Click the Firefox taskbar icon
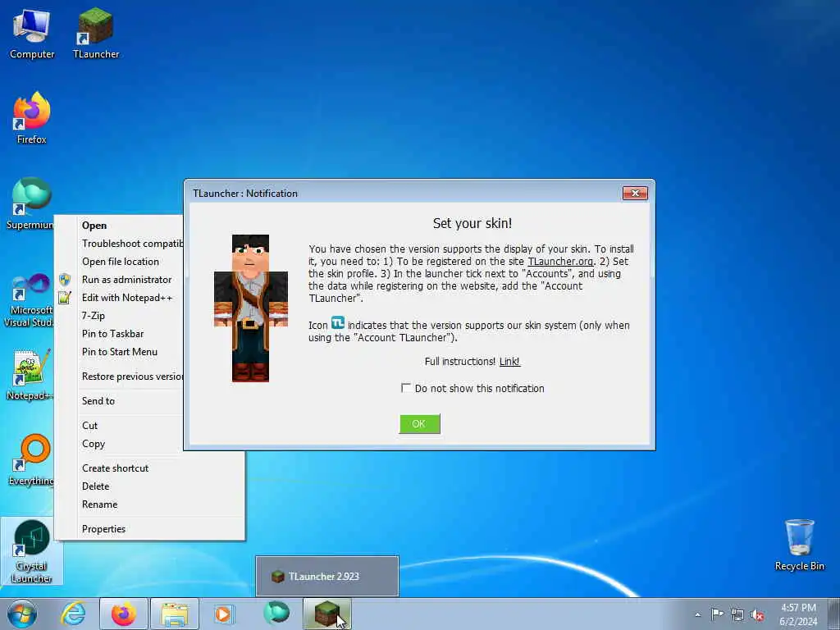This screenshot has height=630, width=840. (x=124, y=614)
